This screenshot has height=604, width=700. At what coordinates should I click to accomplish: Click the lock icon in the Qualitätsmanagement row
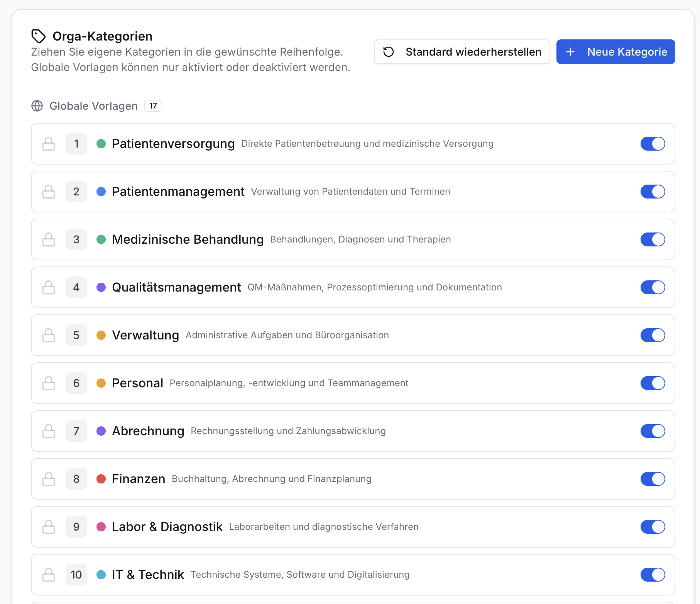click(x=49, y=287)
